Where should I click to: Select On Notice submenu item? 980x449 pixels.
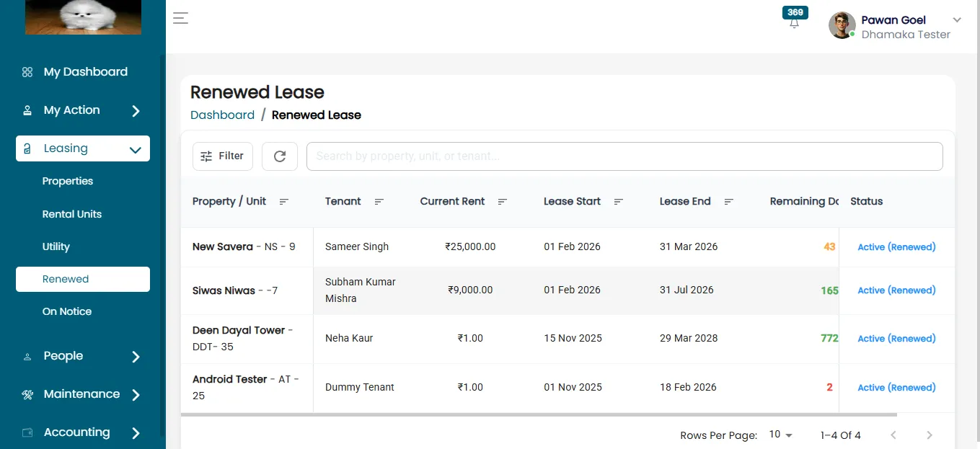coord(67,311)
